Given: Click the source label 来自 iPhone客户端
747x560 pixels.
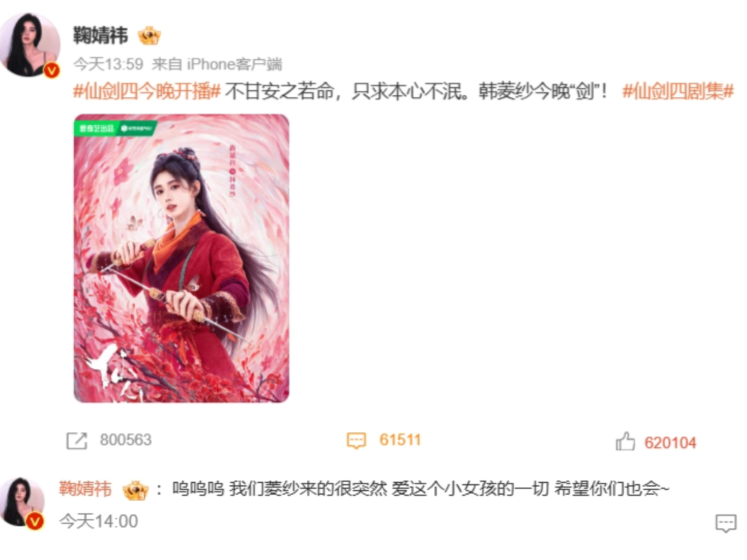Looking at the screenshot, I should coord(217,64).
